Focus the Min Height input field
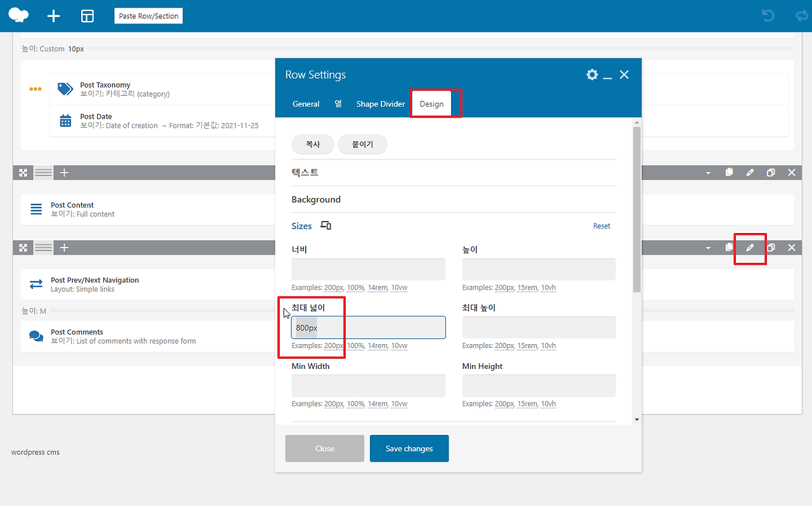Image resolution: width=812 pixels, height=506 pixels. (539, 385)
